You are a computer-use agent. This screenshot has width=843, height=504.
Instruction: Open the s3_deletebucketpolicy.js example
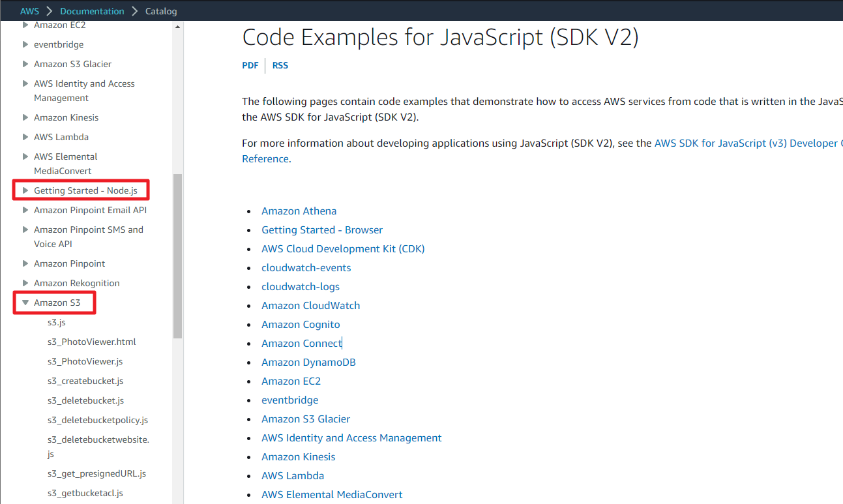(x=98, y=420)
